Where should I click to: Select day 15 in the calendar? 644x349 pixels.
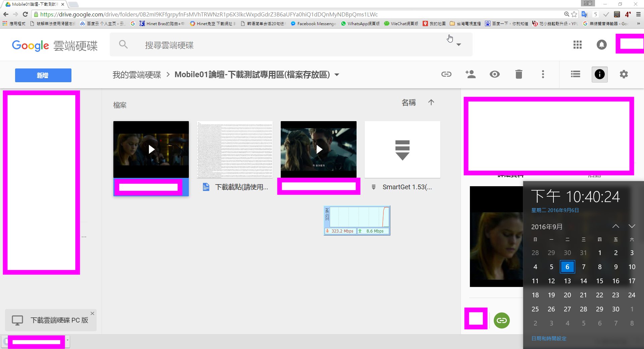pos(600,281)
